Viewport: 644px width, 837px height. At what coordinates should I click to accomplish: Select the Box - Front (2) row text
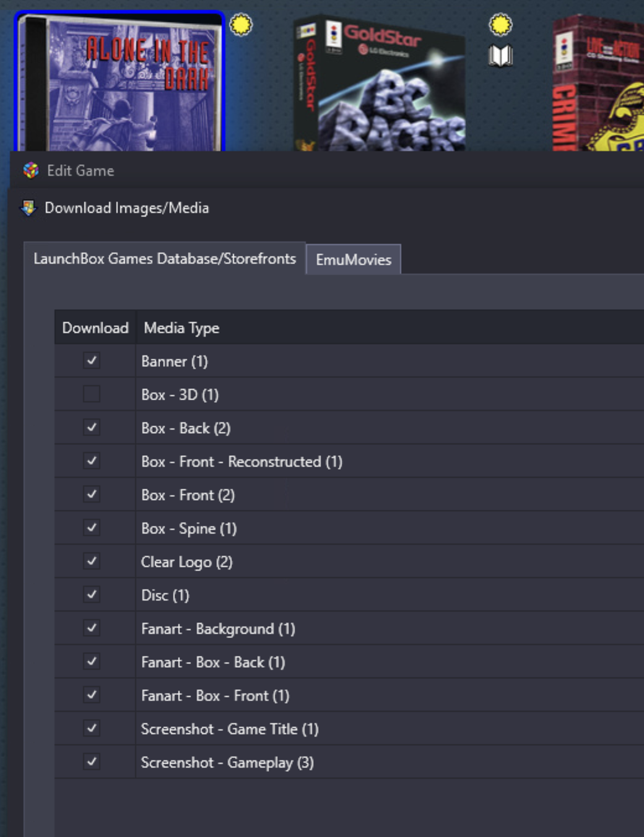[x=188, y=495]
